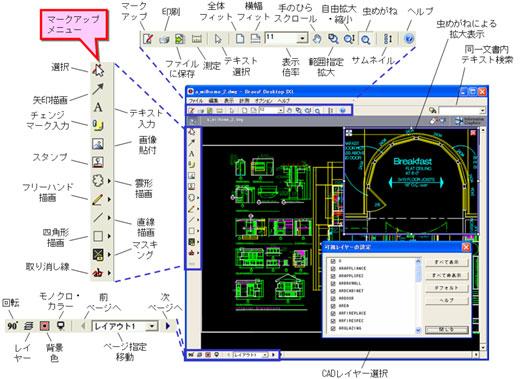Open the 編集 menu
The image size is (520, 379).
click(x=213, y=101)
